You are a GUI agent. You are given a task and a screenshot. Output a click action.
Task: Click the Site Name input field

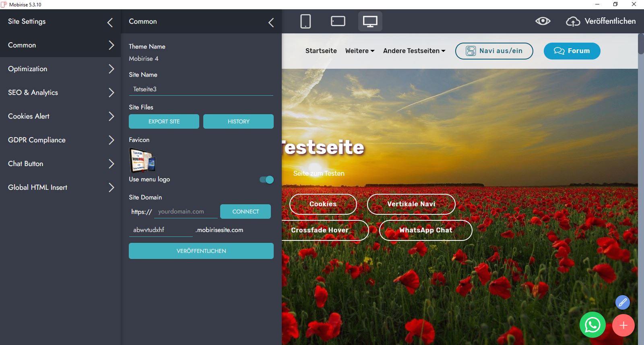point(201,89)
